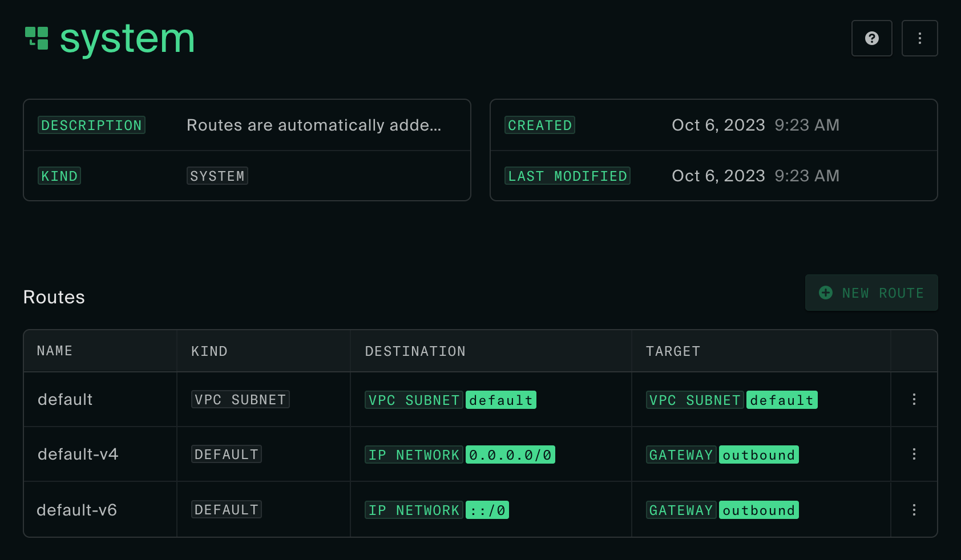Click the Destination column header

point(415,351)
